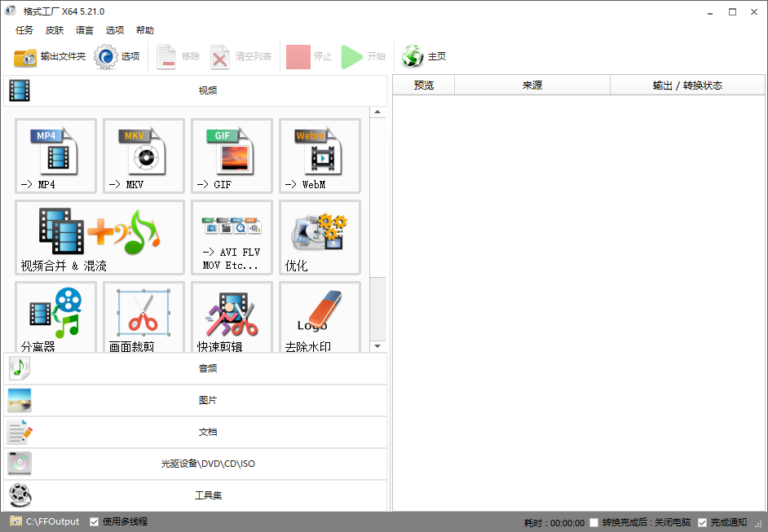The image size is (768, 532).
Task: Open the -> GIF conversion tile
Action: tap(232, 156)
